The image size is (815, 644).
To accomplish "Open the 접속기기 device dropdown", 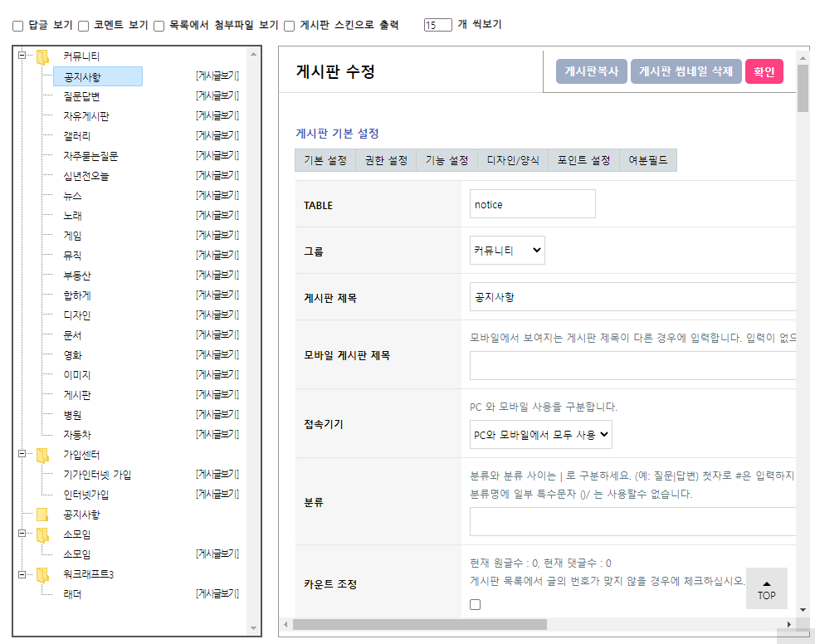I will (540, 434).
